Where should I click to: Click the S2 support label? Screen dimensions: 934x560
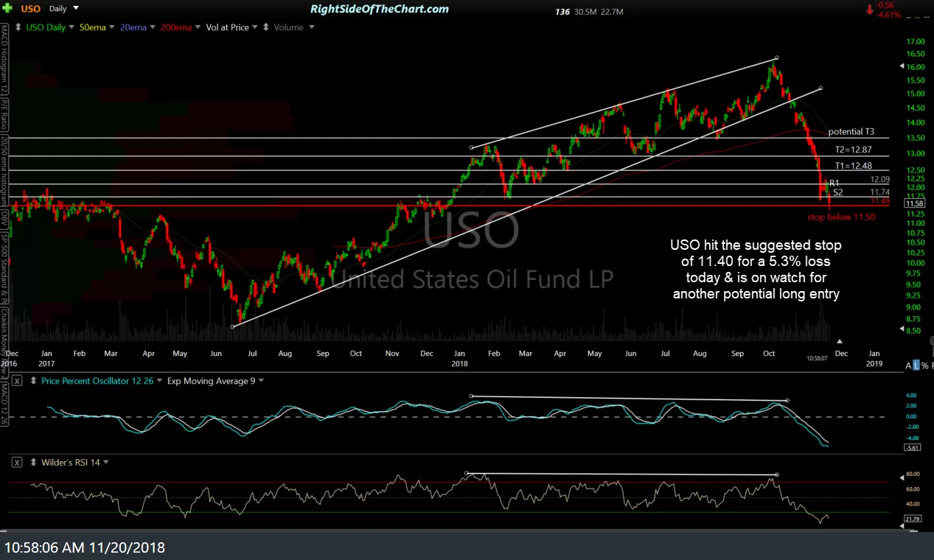(x=838, y=192)
